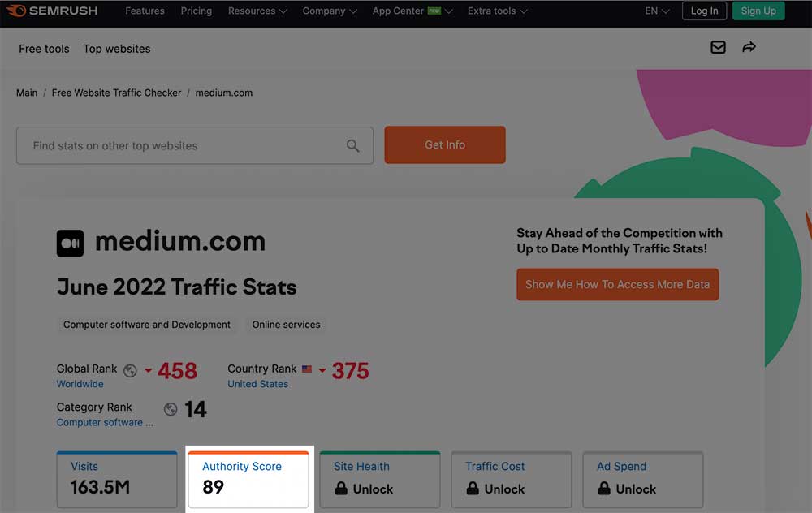
Task: Open the Features menu item
Action: click(145, 11)
